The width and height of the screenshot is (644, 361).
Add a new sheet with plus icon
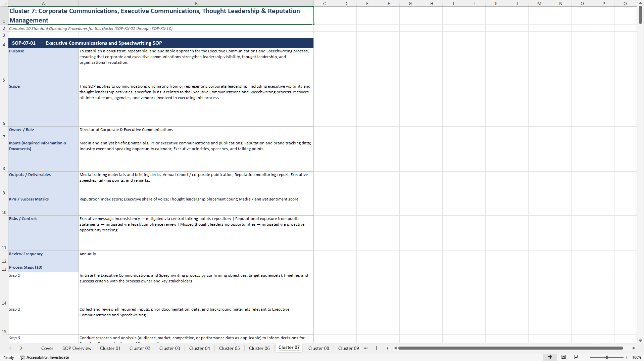[x=376, y=348]
